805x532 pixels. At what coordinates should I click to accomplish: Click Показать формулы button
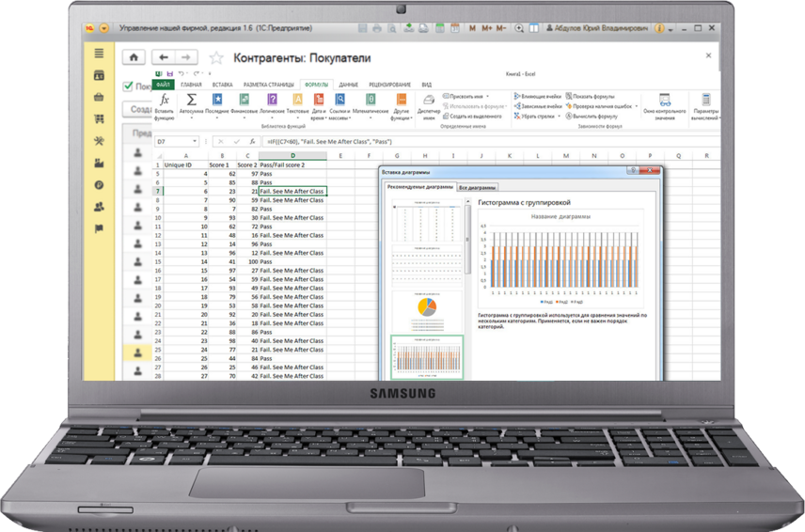click(590, 97)
